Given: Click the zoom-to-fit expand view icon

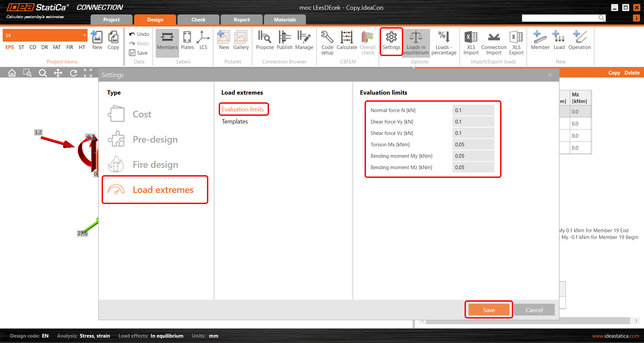Looking at the screenshot, I should [88, 73].
